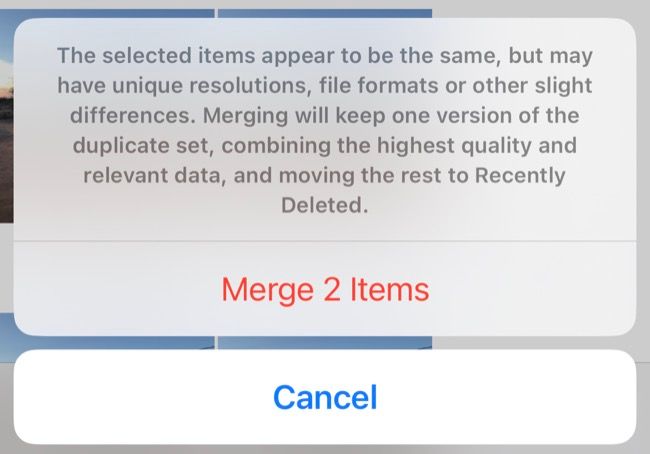
Task: Tap the red Merge 2 Items button
Action: point(325,289)
